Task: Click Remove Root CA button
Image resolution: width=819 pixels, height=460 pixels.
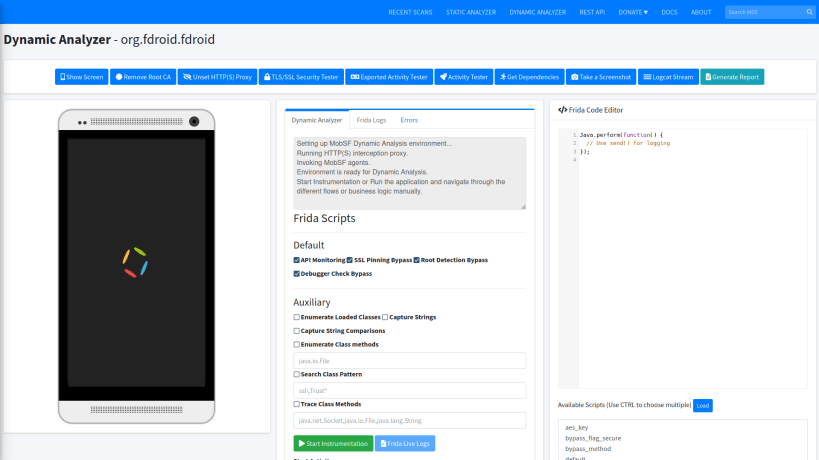Action: point(143,77)
